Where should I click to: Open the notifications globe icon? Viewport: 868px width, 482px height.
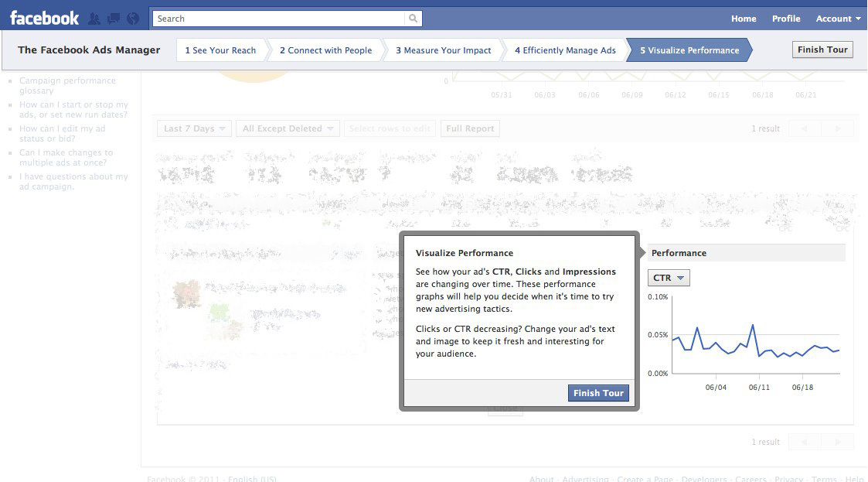[x=133, y=19]
